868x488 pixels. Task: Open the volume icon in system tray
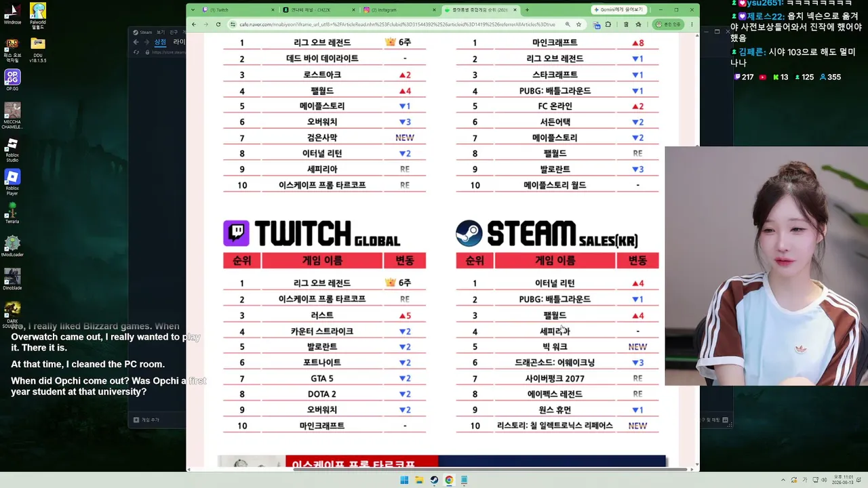823,480
